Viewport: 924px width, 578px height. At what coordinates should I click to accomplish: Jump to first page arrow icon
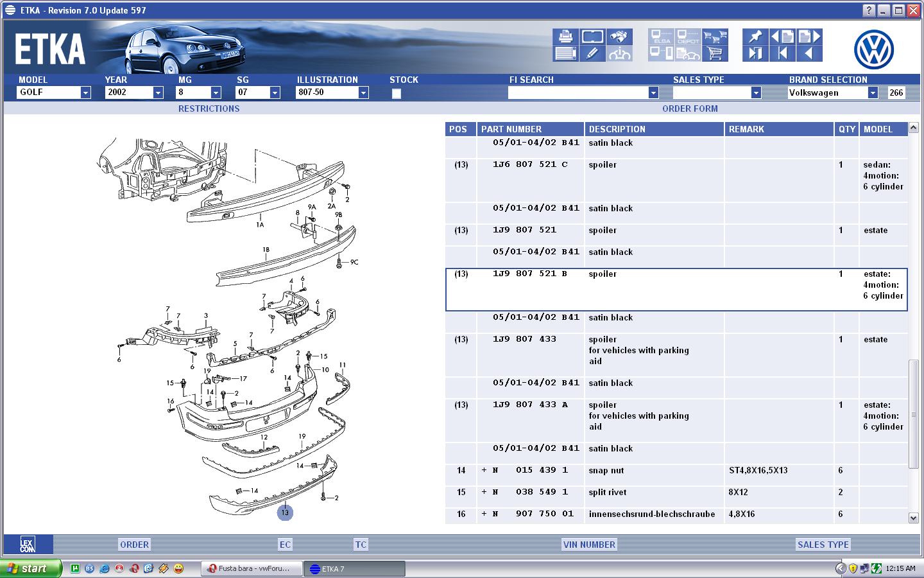(x=782, y=54)
